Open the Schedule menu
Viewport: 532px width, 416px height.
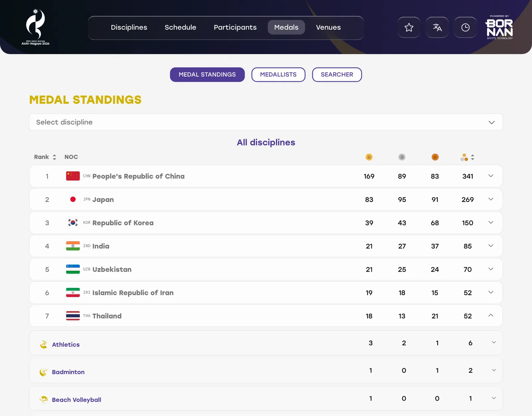click(x=180, y=27)
